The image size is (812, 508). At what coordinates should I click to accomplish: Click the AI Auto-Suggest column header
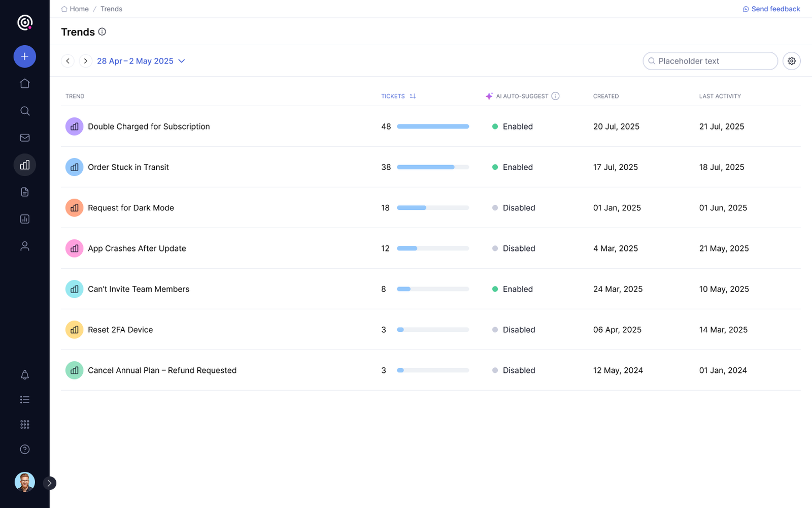coord(522,96)
